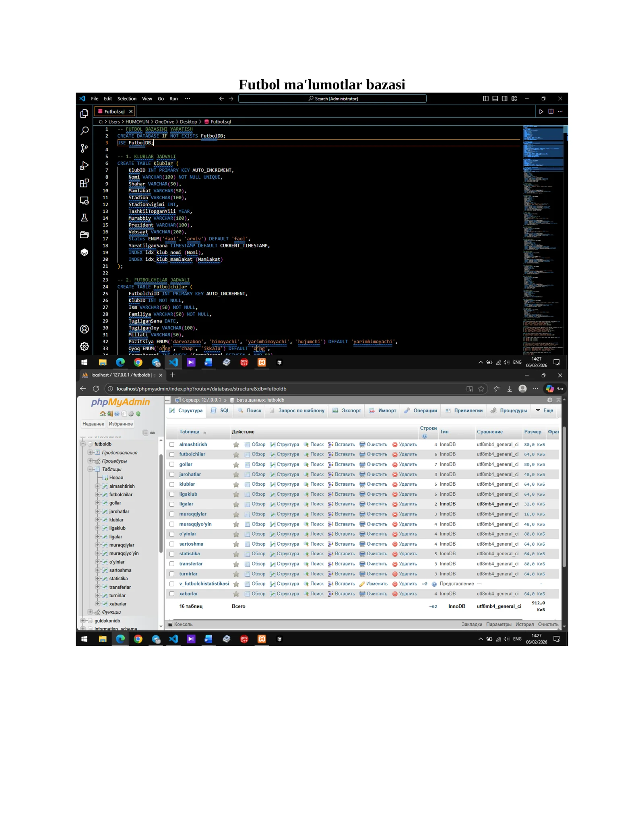The height and width of the screenshot is (833, 644).
Task: Switch to Экспорт tab
Action: click(x=347, y=410)
